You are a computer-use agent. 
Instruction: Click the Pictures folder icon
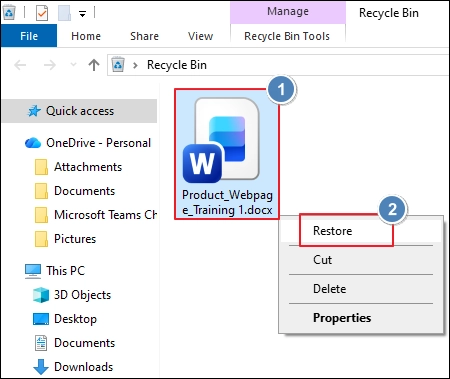tap(41, 239)
